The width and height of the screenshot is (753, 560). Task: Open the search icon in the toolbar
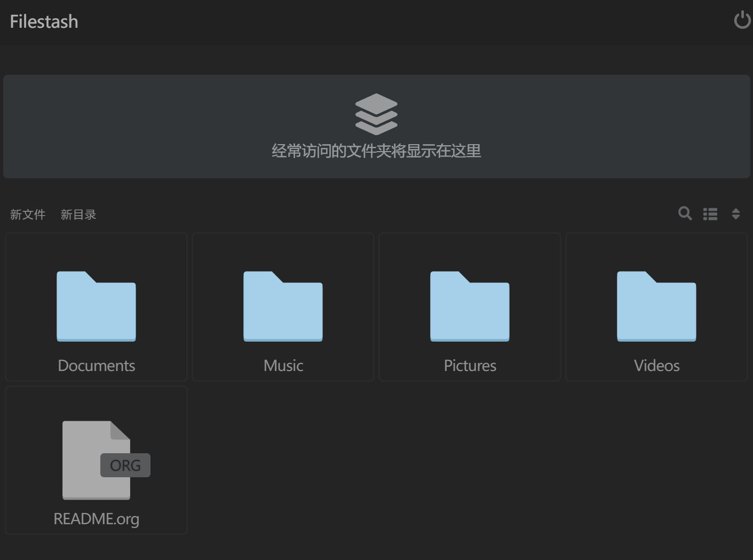[x=685, y=214]
